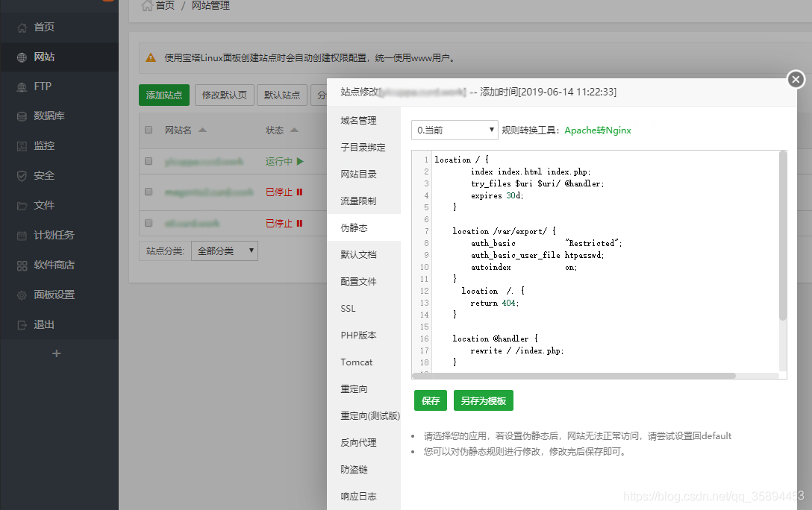
Task: Click the grid icon for 软件商店
Action: tap(22, 265)
